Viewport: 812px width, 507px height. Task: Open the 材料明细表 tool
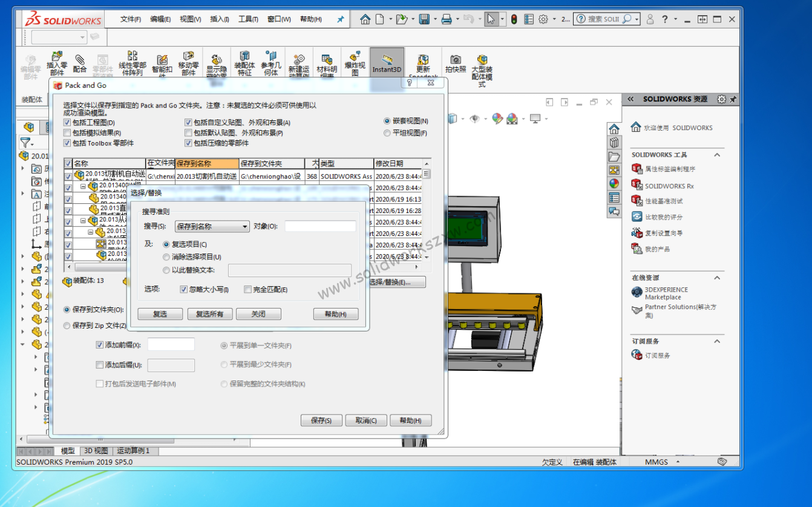[x=327, y=63]
